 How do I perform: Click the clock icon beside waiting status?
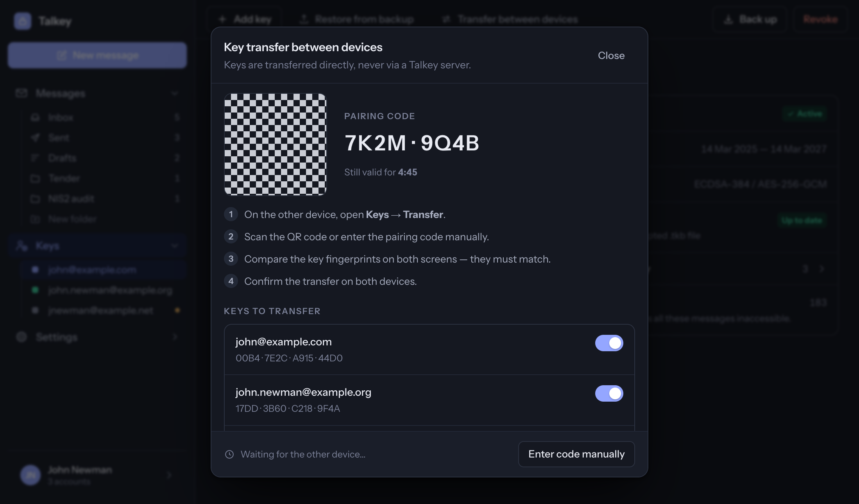click(x=229, y=454)
